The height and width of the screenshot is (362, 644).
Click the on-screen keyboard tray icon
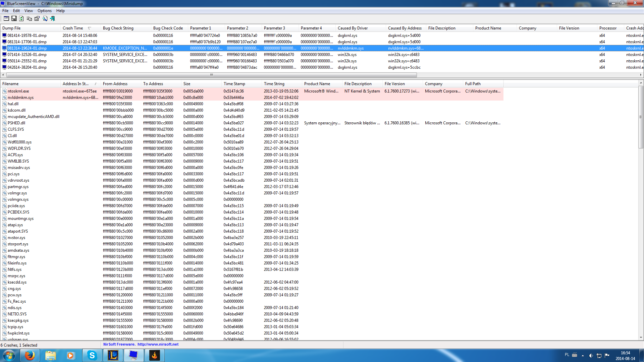[575, 355]
